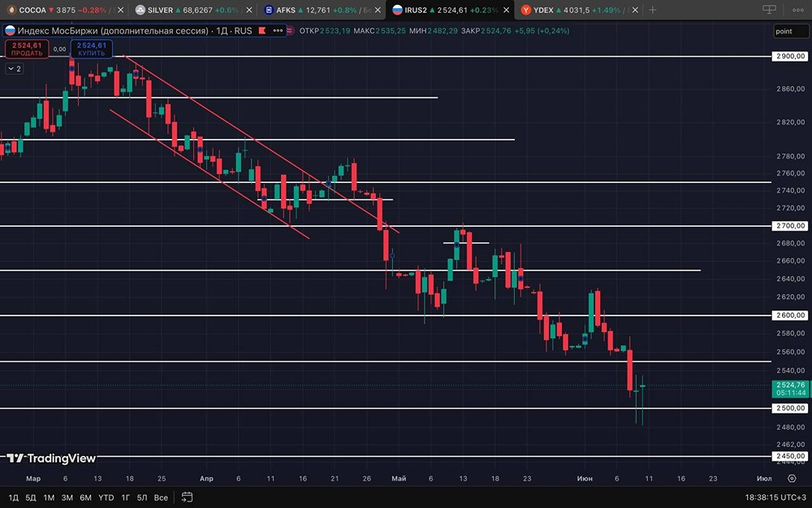
Task: Click the change value +5,95 (+0,24%)
Action: pos(542,31)
